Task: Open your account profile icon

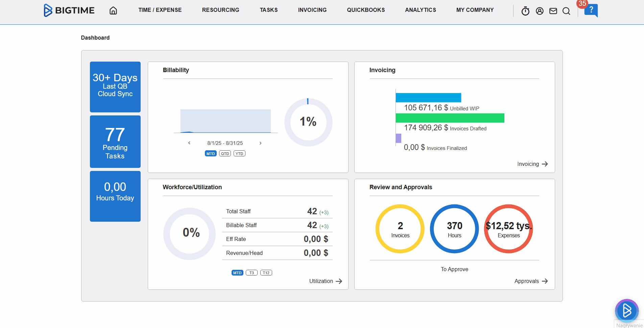Action: click(539, 10)
